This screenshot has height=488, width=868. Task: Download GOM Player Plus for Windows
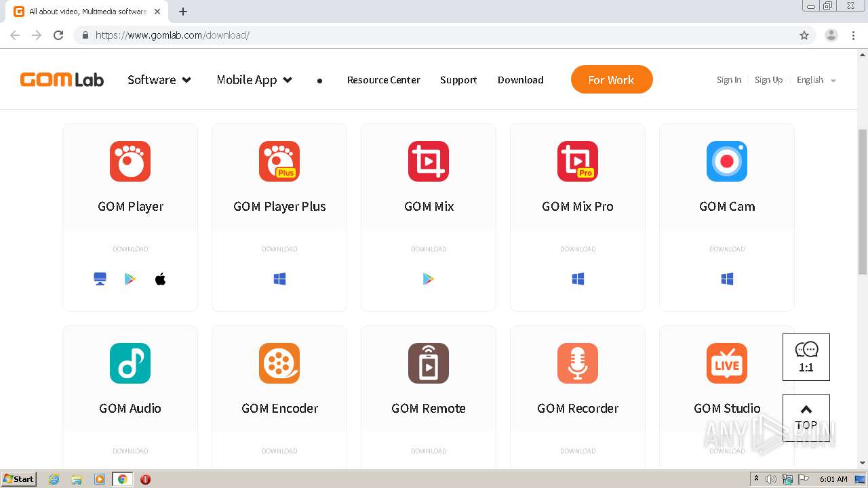(x=279, y=279)
